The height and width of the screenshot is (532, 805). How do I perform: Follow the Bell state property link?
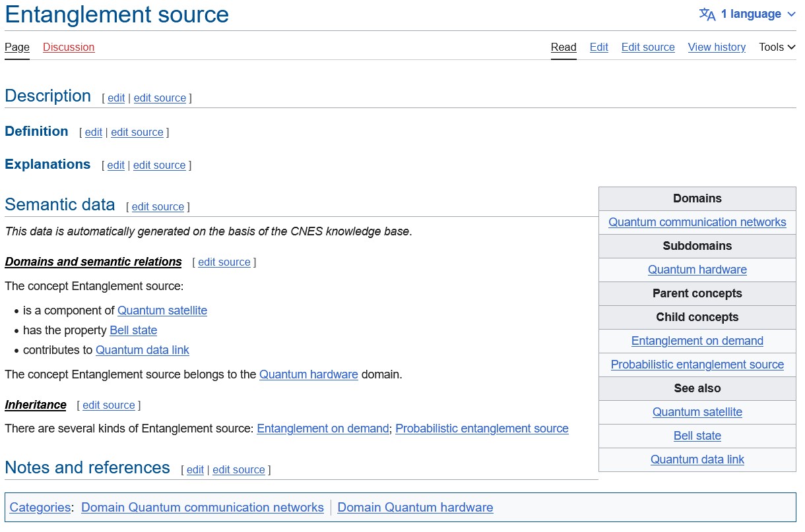pyautogui.click(x=133, y=330)
